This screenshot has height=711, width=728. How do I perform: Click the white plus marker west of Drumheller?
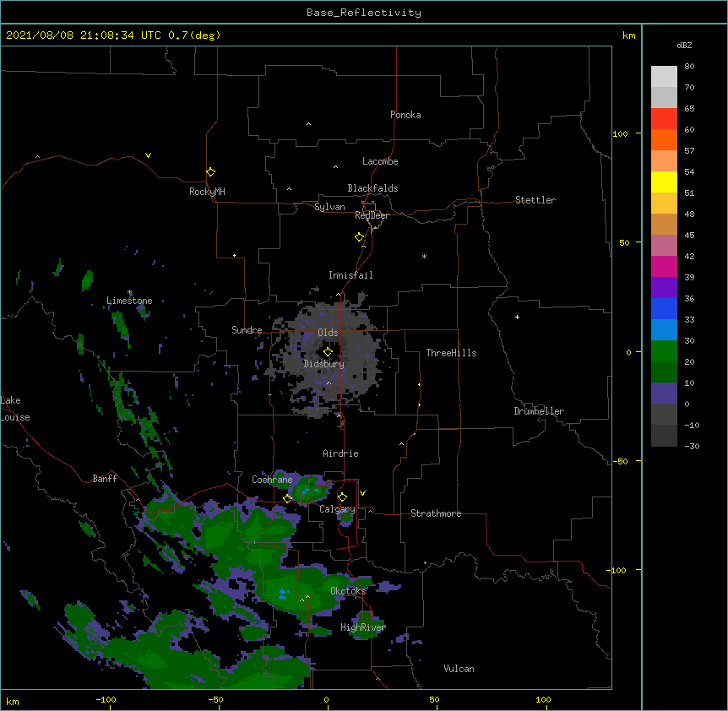pyautogui.click(x=517, y=317)
